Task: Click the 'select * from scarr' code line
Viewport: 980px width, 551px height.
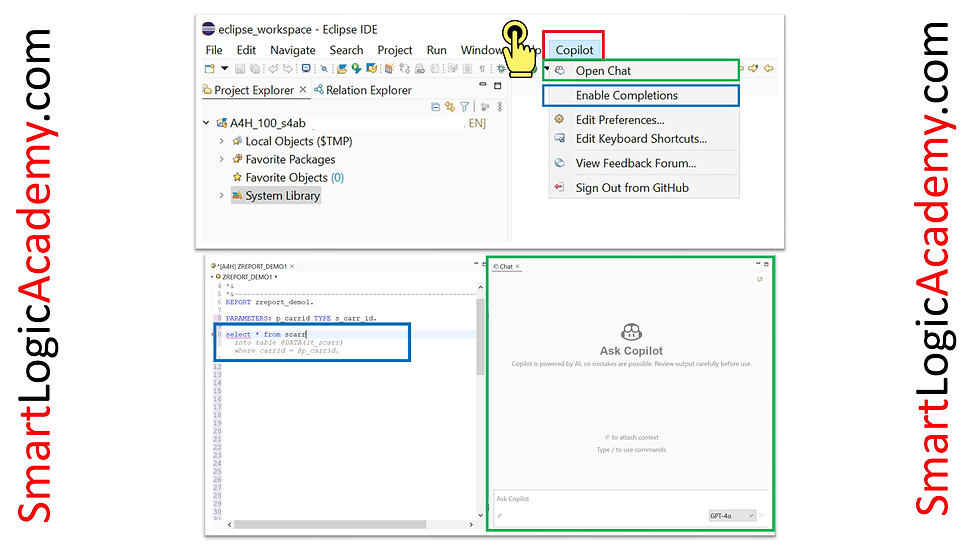Action: click(266, 335)
